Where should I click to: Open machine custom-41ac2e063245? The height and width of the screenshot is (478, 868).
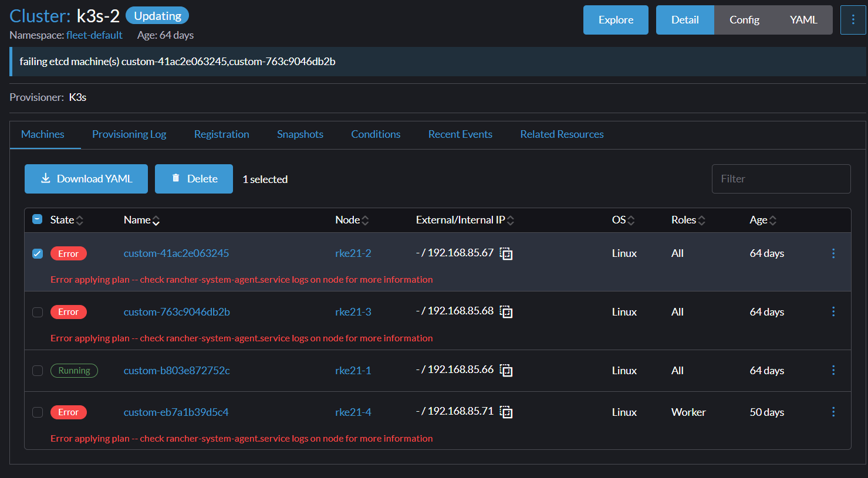tap(176, 253)
